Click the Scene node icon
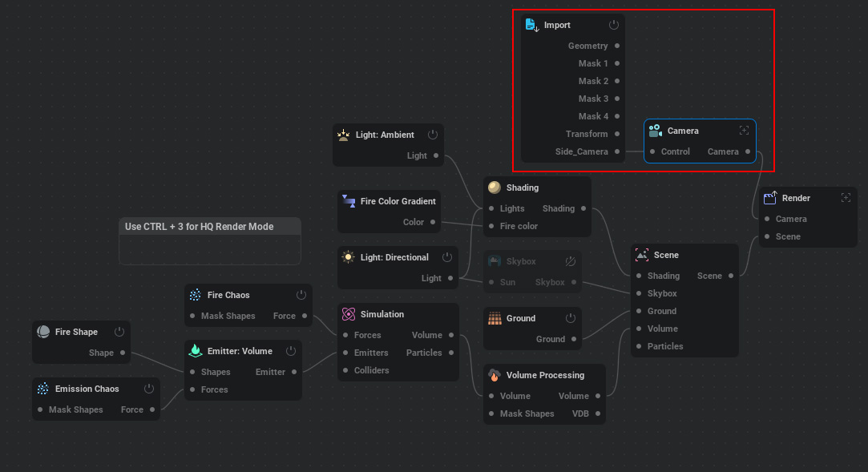This screenshot has height=472, width=868. [x=642, y=255]
